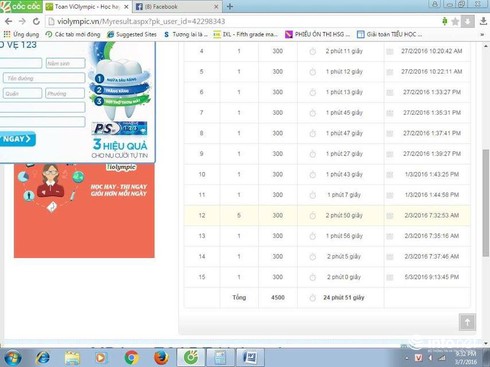490x367 pixels.
Task: Bookmark page with the star icon
Action: click(x=455, y=22)
